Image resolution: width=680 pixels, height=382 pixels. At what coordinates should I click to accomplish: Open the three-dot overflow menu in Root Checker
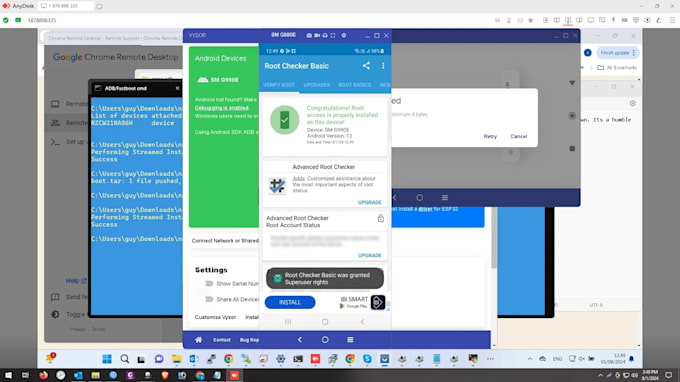383,66
